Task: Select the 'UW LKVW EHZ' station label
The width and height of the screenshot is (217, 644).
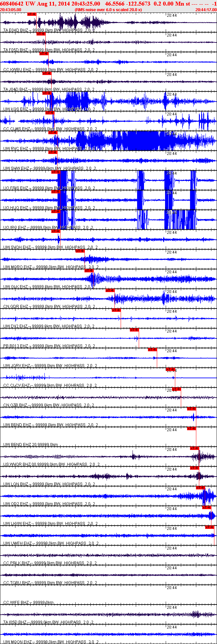Action: [17, 524]
